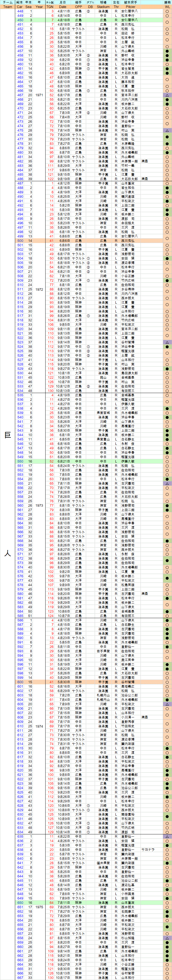The height and width of the screenshot is (980, 172).
Task: Click the year label 1972
Action: pos(39,289)
